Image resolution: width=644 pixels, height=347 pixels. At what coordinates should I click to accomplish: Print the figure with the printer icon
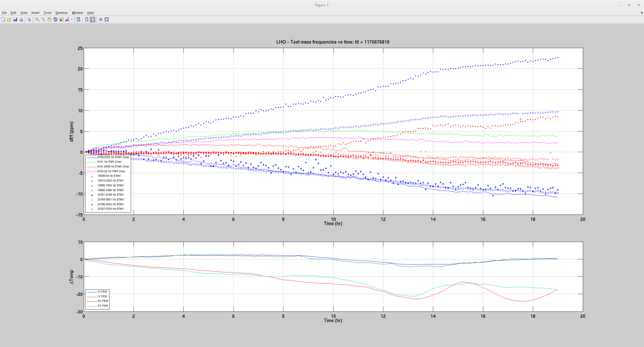pyautogui.click(x=21, y=19)
